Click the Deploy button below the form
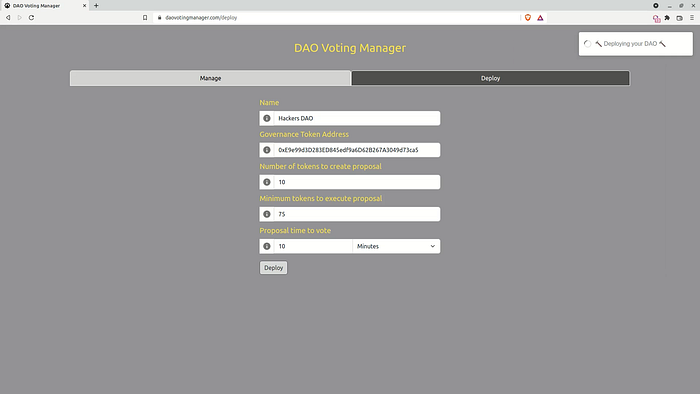This screenshot has height=394, width=700. [x=274, y=268]
